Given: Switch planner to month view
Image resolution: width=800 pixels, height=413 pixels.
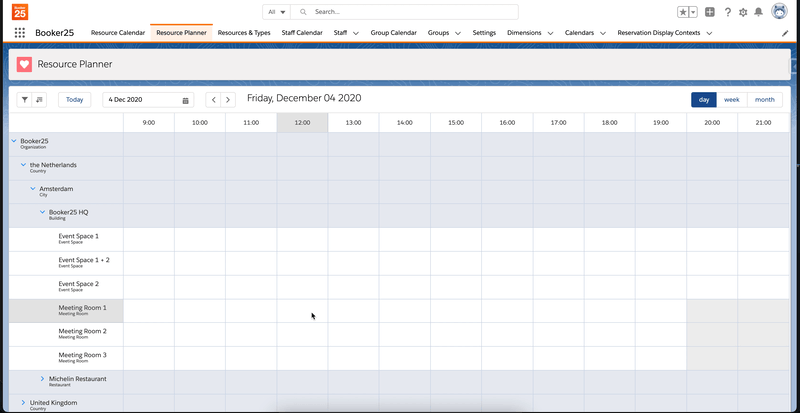Looking at the screenshot, I should click(764, 100).
